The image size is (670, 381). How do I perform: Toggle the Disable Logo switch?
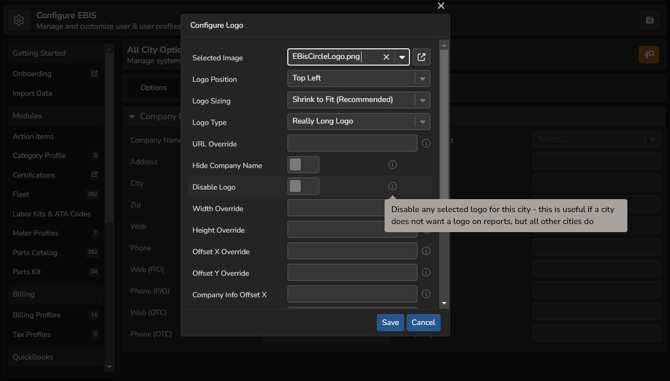tap(303, 186)
